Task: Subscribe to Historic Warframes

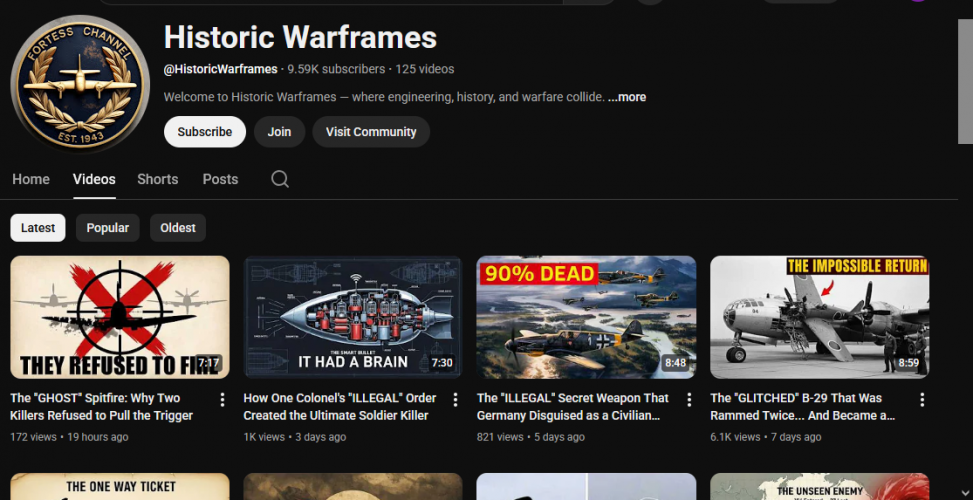Action: [205, 132]
